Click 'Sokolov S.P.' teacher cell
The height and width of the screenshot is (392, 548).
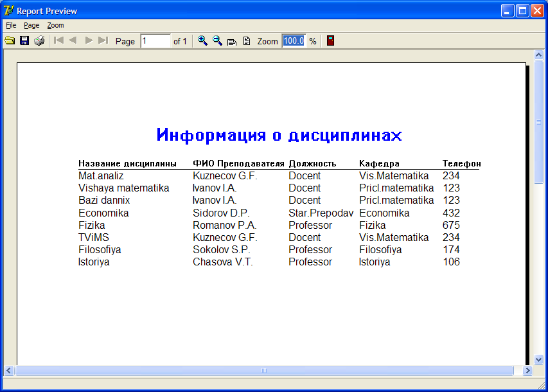point(222,250)
